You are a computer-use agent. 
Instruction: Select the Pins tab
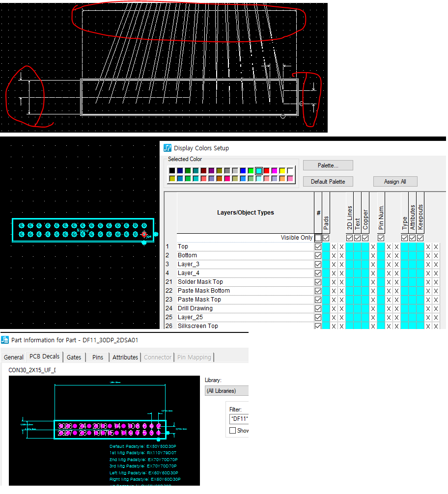pos(98,357)
